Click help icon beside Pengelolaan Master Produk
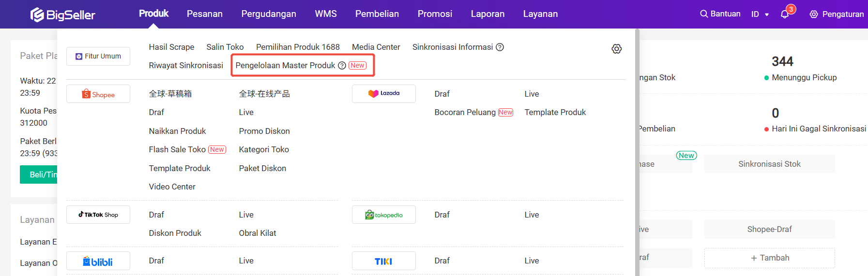 [x=342, y=66]
